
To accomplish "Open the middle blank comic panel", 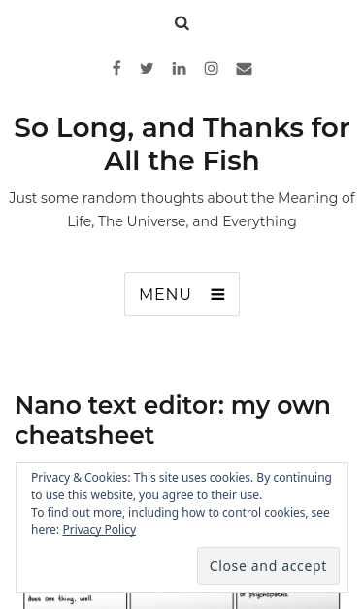I will click(182, 600).
